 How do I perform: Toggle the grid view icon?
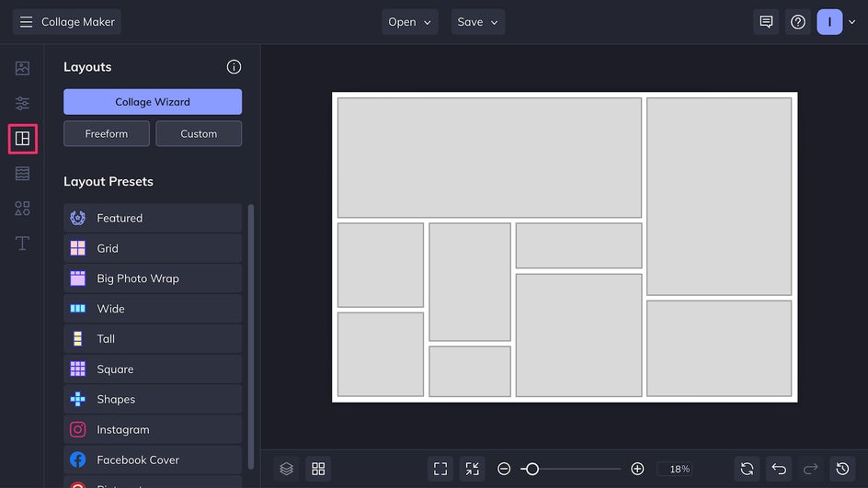318,469
